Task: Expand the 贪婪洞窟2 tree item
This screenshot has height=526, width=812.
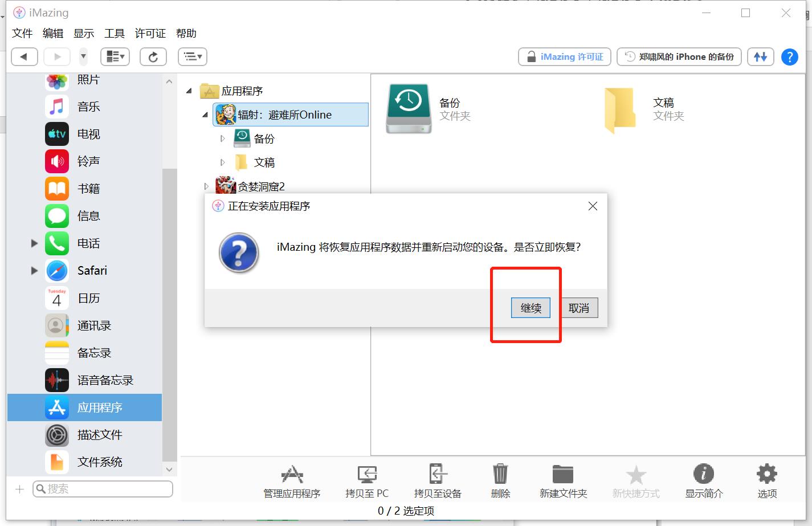Action: tap(206, 186)
